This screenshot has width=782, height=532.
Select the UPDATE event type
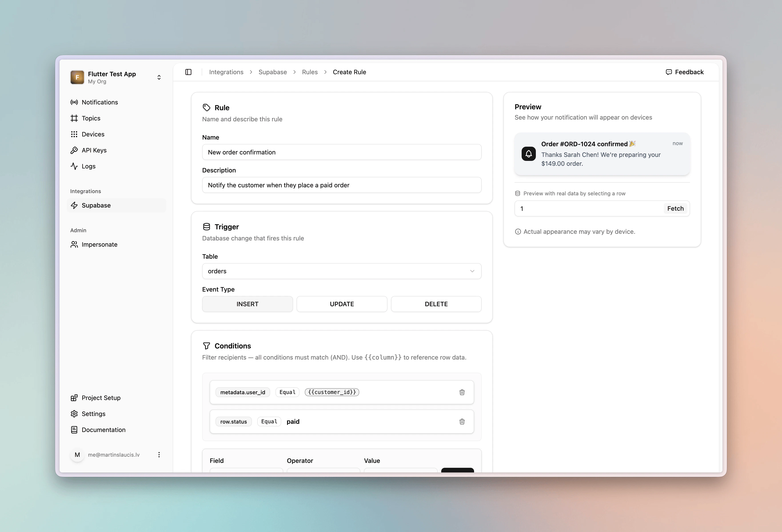coord(342,304)
